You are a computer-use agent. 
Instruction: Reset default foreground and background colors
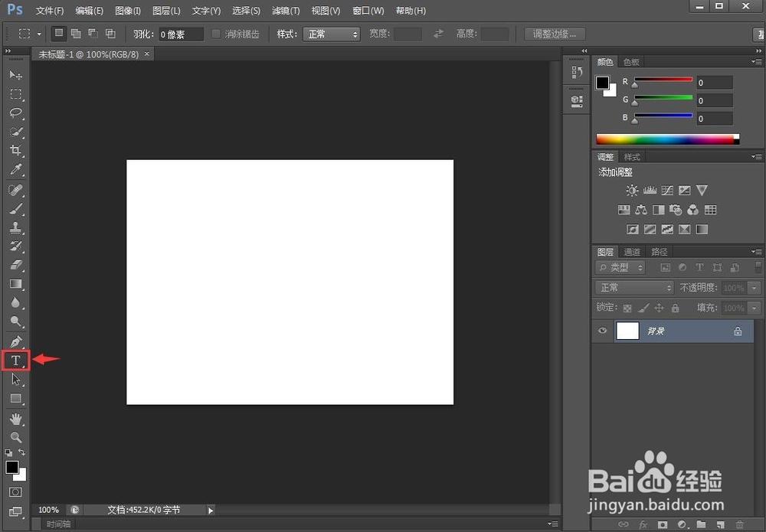[x=8, y=453]
